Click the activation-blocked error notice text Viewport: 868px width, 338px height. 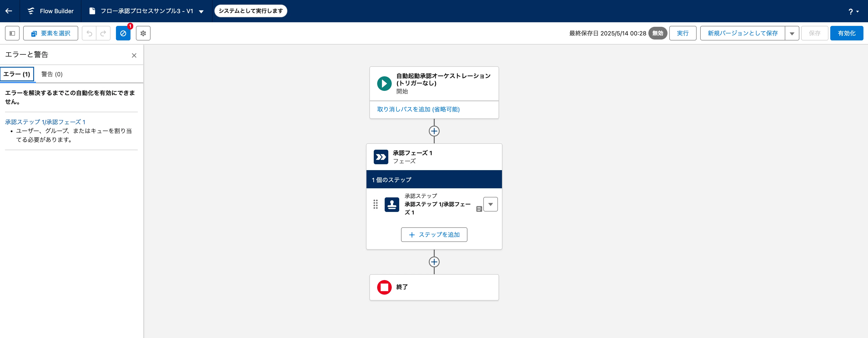(x=70, y=97)
